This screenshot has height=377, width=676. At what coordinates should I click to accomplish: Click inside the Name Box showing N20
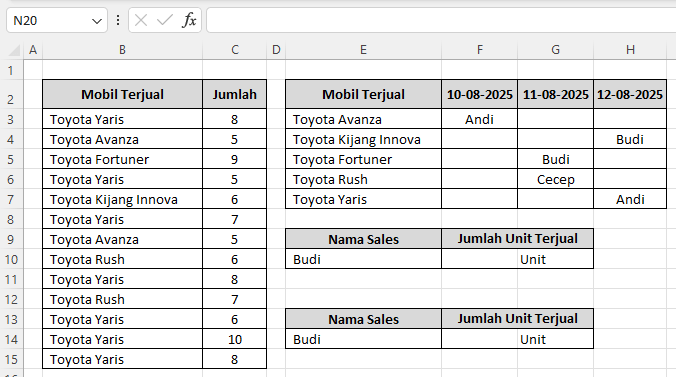[x=50, y=20]
